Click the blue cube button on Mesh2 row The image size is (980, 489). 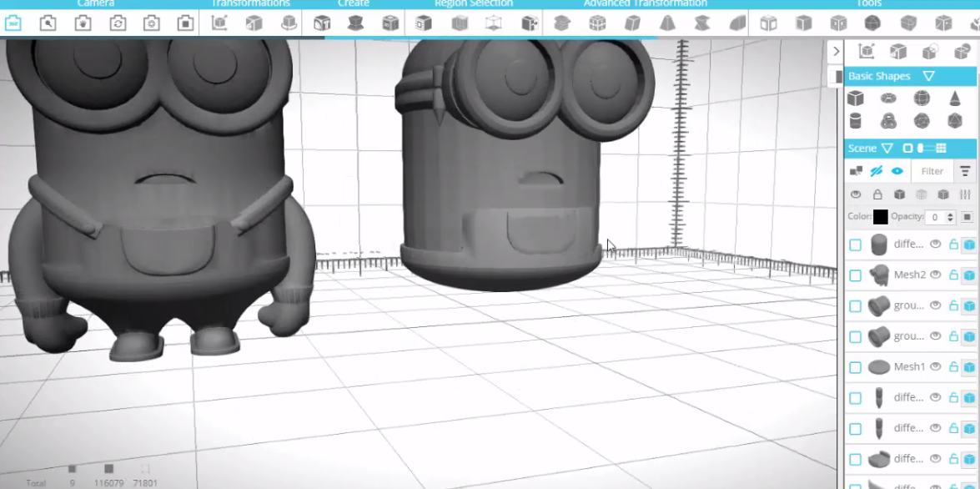click(969, 275)
